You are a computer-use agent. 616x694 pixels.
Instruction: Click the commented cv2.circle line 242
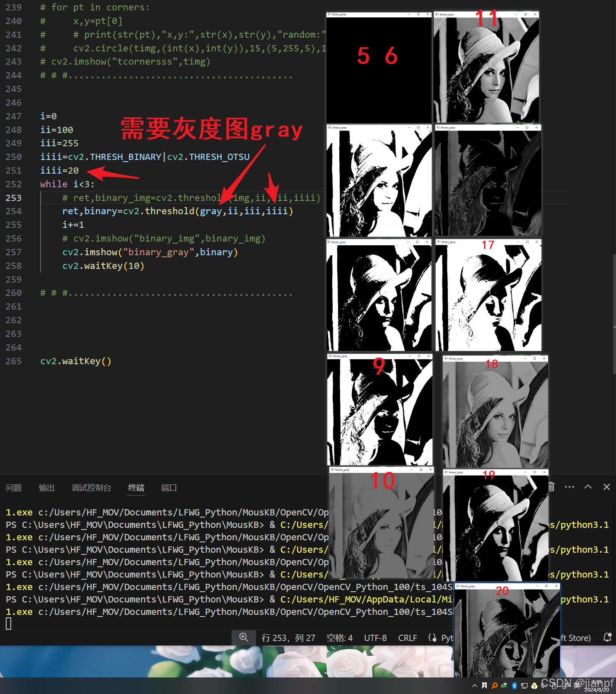click(184, 48)
